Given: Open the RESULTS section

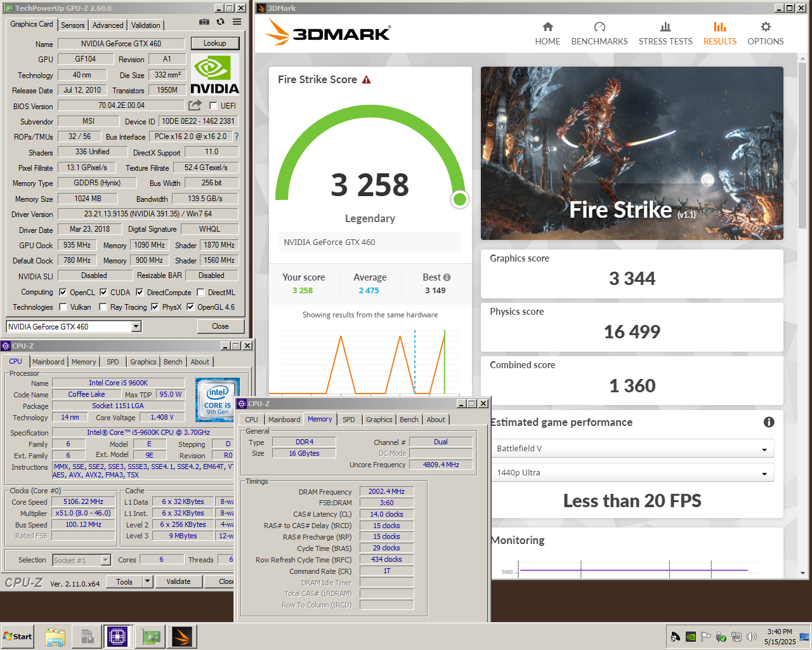Looking at the screenshot, I should click(x=720, y=34).
